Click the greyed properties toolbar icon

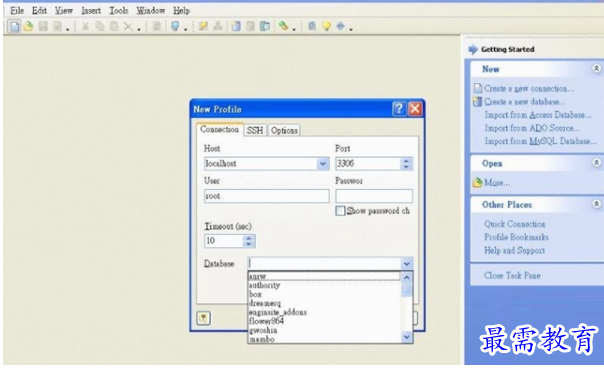[157, 26]
